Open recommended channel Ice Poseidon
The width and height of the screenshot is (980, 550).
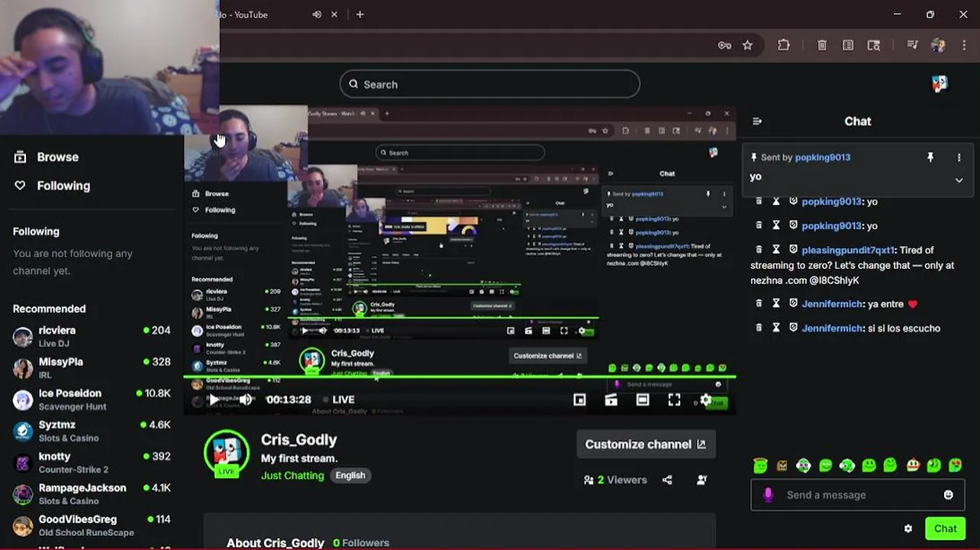[92, 399]
